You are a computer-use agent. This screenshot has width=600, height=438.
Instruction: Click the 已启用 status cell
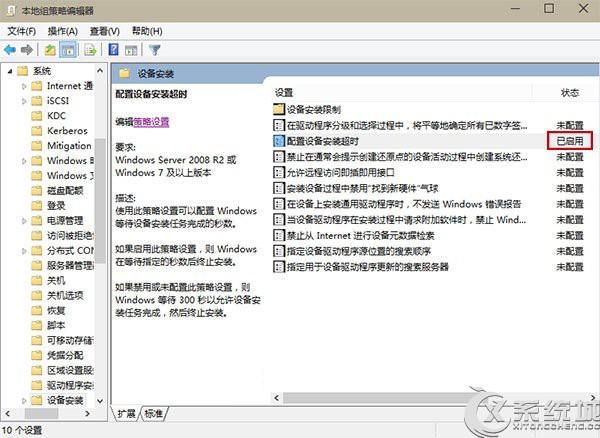click(570, 141)
